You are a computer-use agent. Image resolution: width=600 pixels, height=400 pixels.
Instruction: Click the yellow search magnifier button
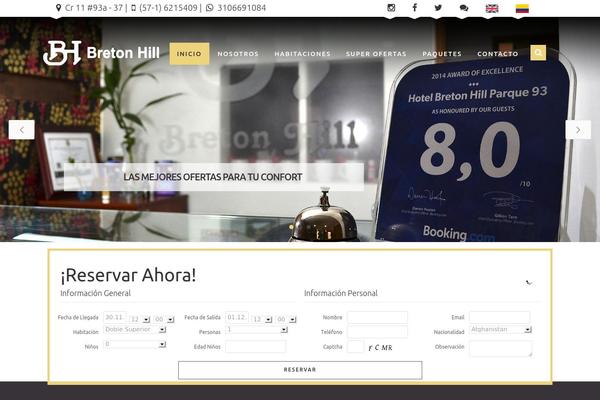click(x=538, y=53)
